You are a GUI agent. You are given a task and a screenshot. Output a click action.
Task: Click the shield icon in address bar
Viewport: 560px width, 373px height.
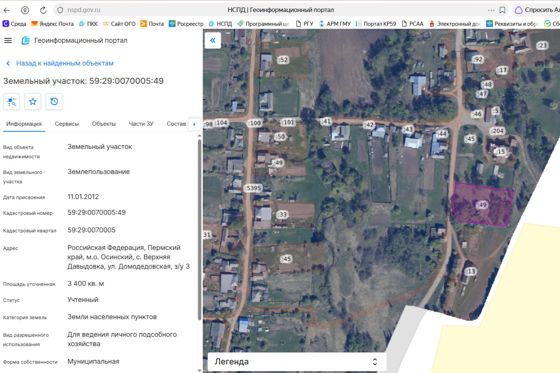point(60,10)
